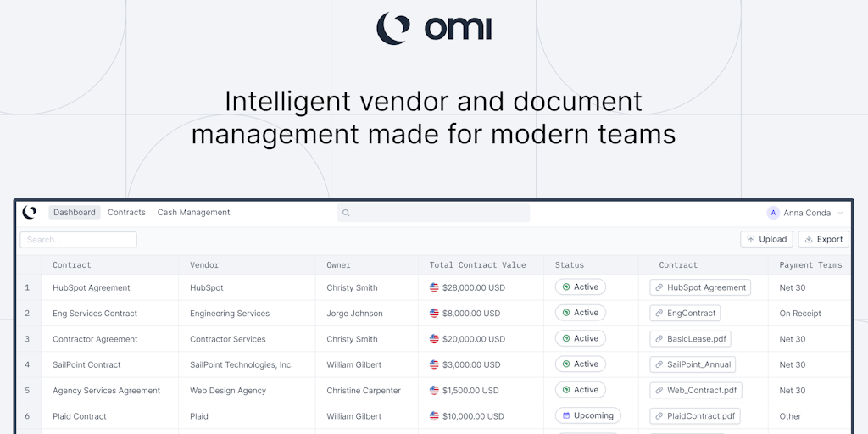This screenshot has width=868, height=434.
Task: Click the paperclip icon in BasicLease.pdf link
Action: click(x=659, y=339)
